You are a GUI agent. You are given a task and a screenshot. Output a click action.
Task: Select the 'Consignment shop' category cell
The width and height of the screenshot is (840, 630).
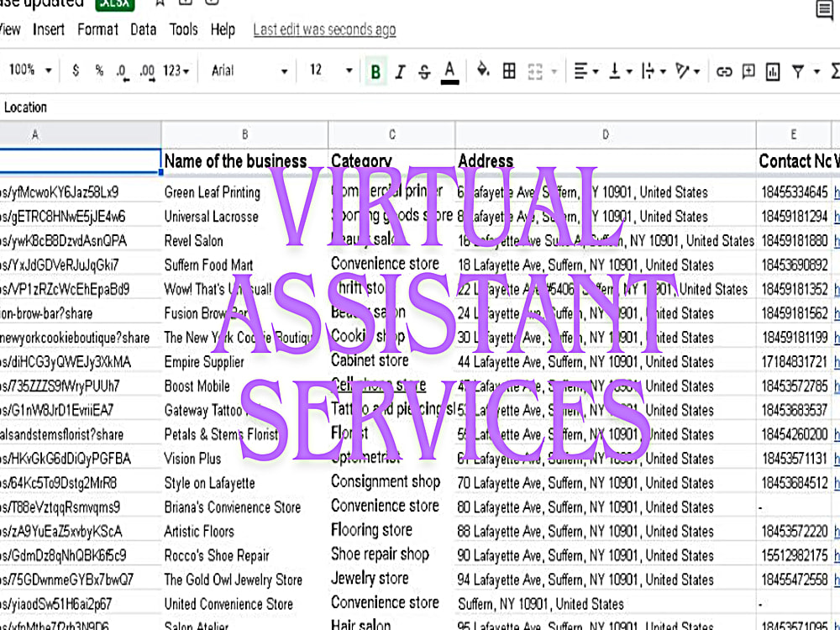391,481
